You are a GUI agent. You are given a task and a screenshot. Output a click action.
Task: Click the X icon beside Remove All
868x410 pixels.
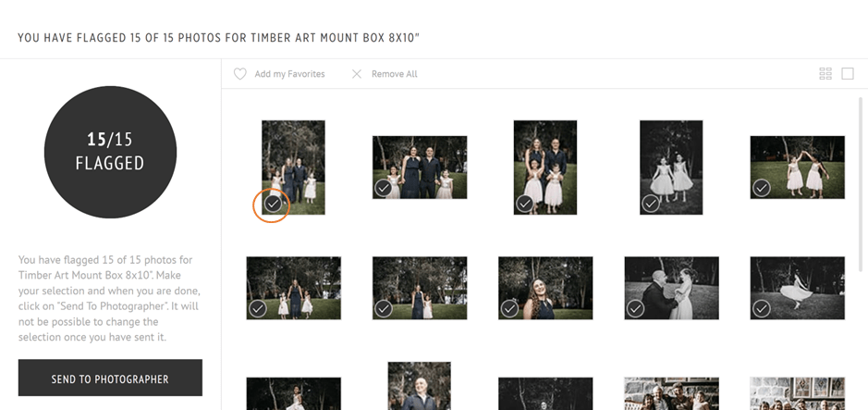[x=357, y=74]
